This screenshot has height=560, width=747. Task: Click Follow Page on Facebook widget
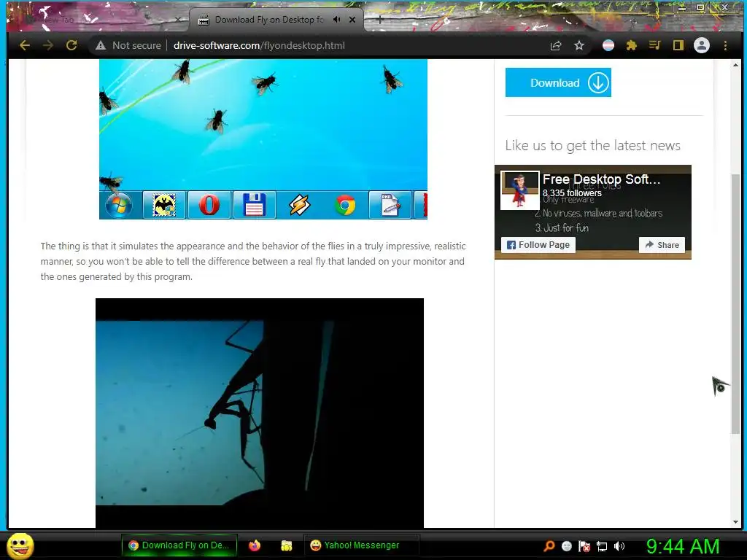[538, 245]
